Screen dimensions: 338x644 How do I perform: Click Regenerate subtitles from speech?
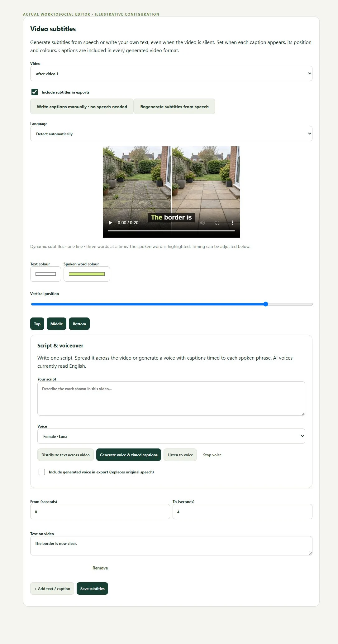(174, 107)
